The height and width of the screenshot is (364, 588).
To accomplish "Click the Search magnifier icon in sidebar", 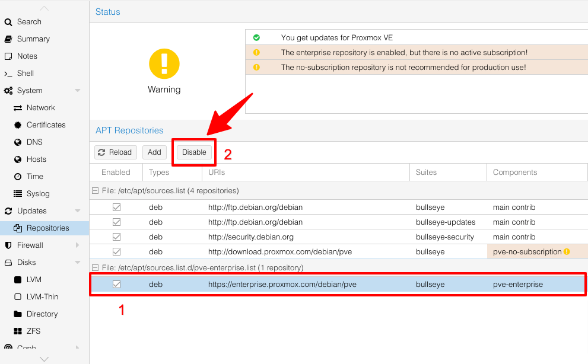I will (x=8, y=22).
